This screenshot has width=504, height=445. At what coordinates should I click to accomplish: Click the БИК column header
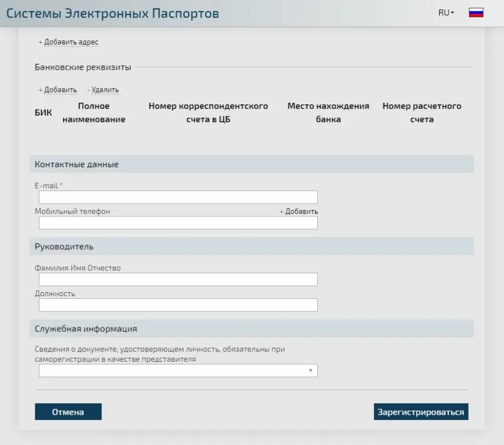pos(43,113)
